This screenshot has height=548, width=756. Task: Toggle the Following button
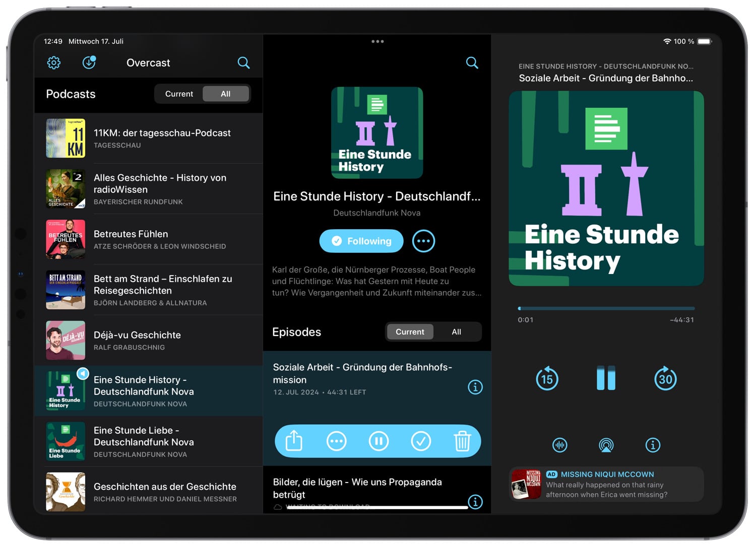tap(361, 241)
